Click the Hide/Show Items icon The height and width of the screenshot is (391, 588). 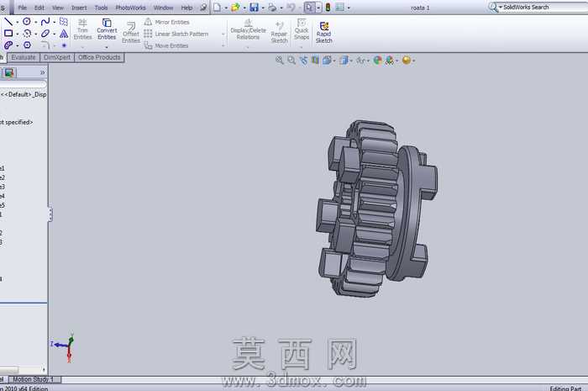pos(360,60)
